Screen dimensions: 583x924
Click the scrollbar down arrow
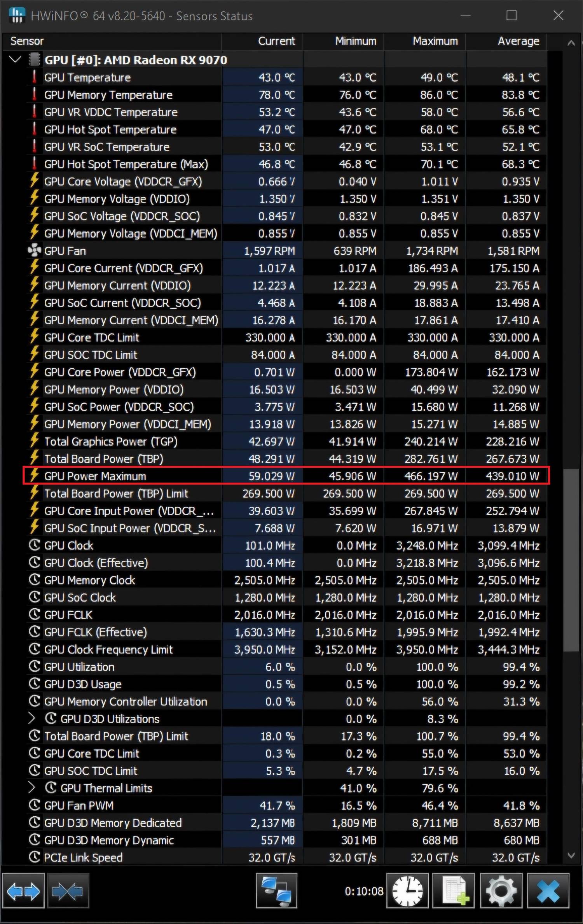point(571,855)
